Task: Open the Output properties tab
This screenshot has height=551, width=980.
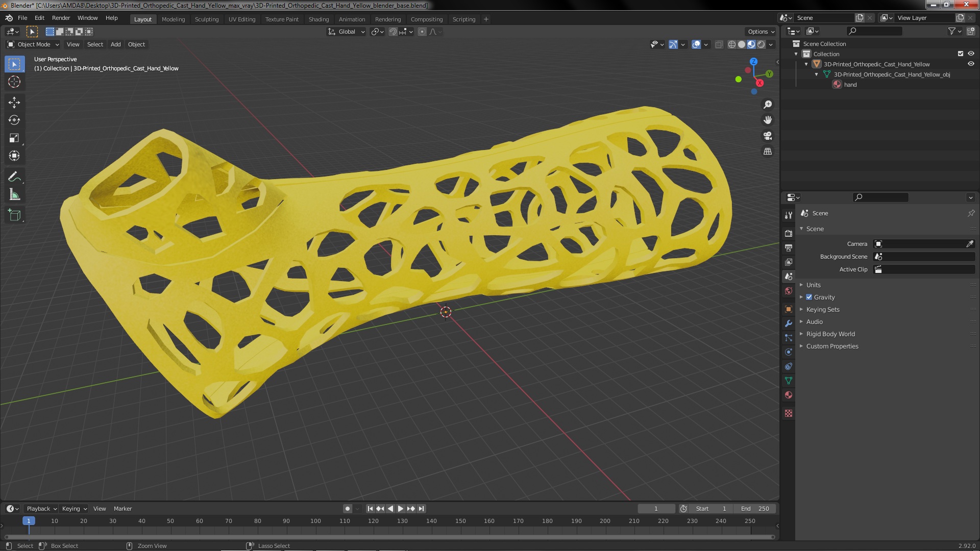Action: 789,247
